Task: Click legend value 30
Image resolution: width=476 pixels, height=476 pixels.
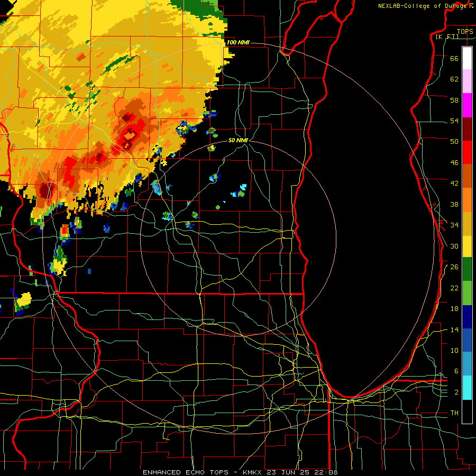Action: click(x=454, y=246)
